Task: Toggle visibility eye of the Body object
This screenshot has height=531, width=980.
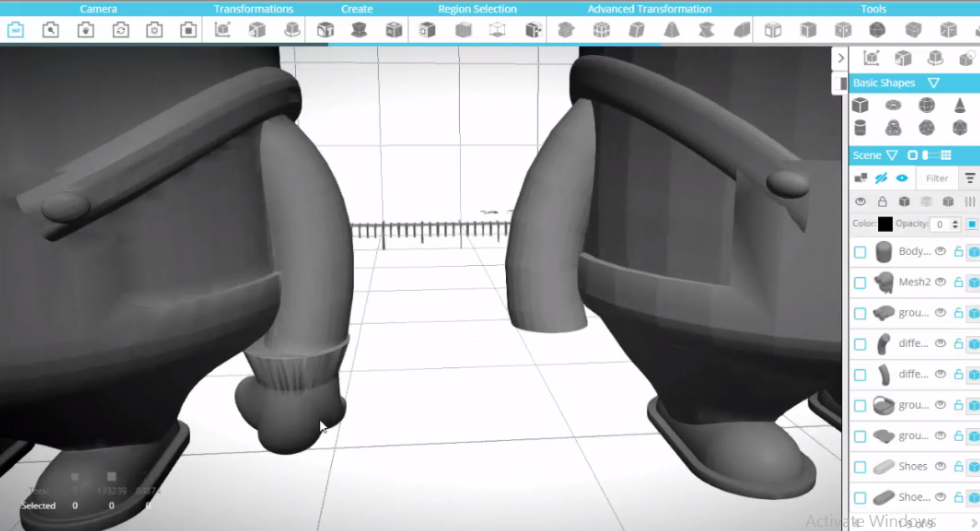Action: [x=940, y=251]
